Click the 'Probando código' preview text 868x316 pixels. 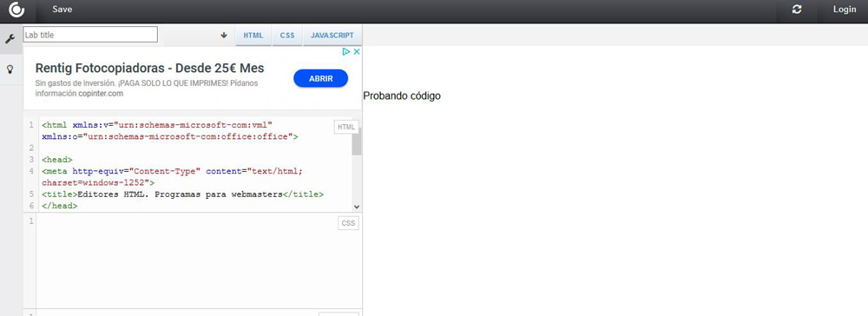tap(402, 95)
